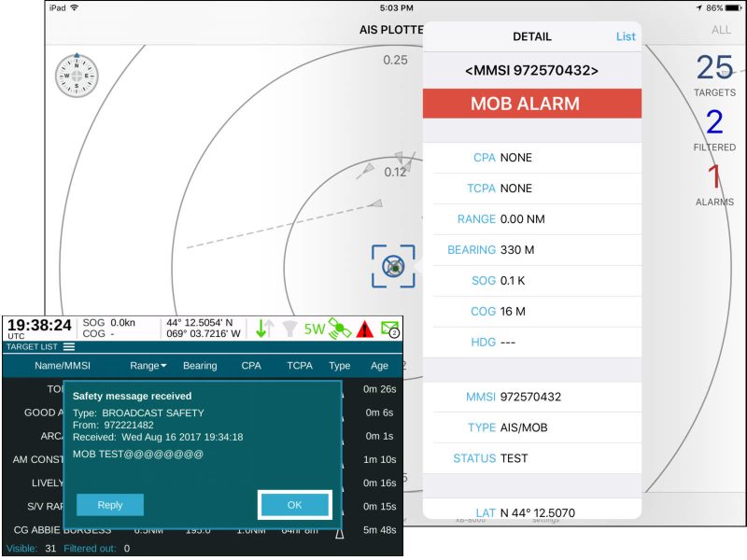This screenshot has width=747, height=560.
Task: Select the gray filter funnel icon
Action: [291, 329]
